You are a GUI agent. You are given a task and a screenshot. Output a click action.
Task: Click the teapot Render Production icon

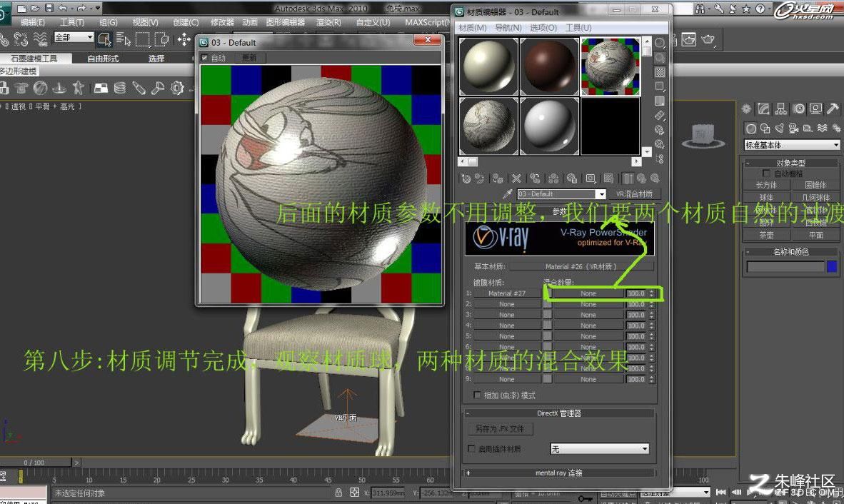pos(708,39)
